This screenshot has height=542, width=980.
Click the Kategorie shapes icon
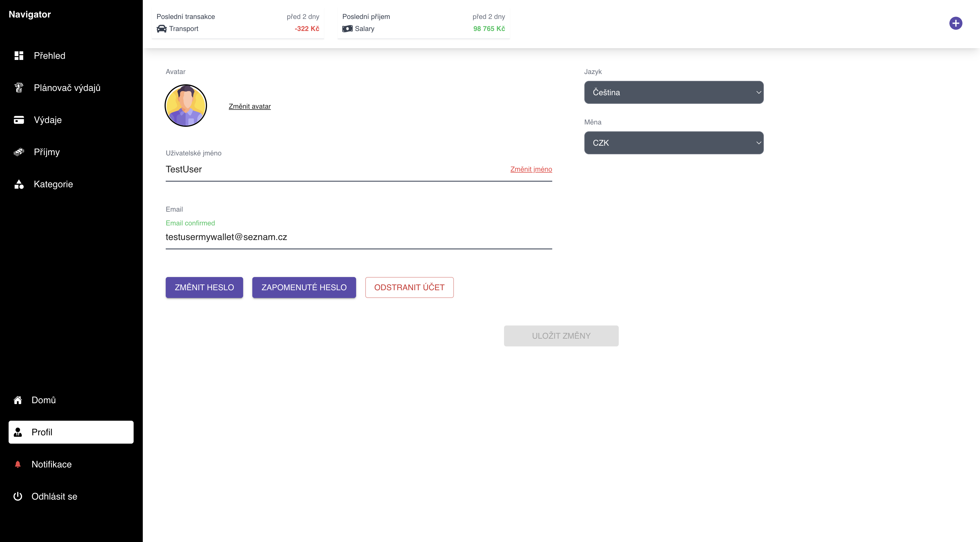(19, 184)
